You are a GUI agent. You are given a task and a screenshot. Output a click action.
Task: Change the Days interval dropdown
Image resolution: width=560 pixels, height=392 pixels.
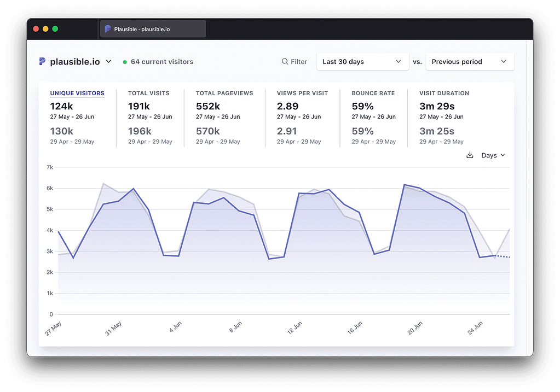[x=493, y=155]
